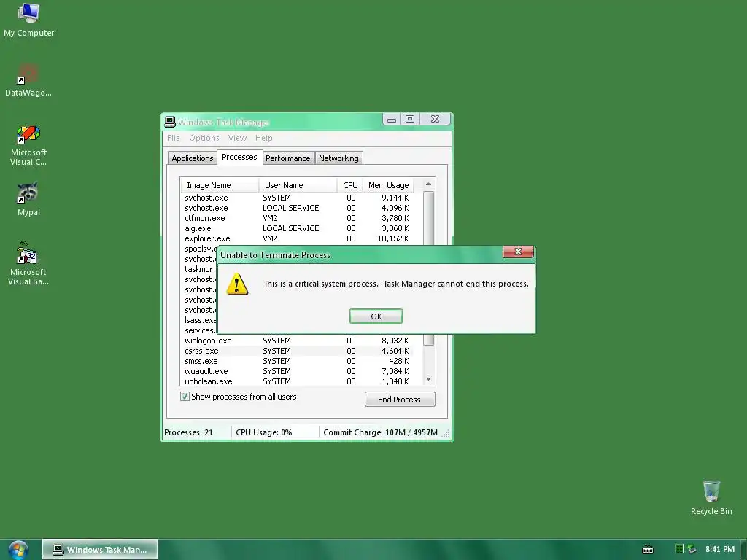Open the Help menu
The width and height of the screenshot is (747, 560).
263,138
